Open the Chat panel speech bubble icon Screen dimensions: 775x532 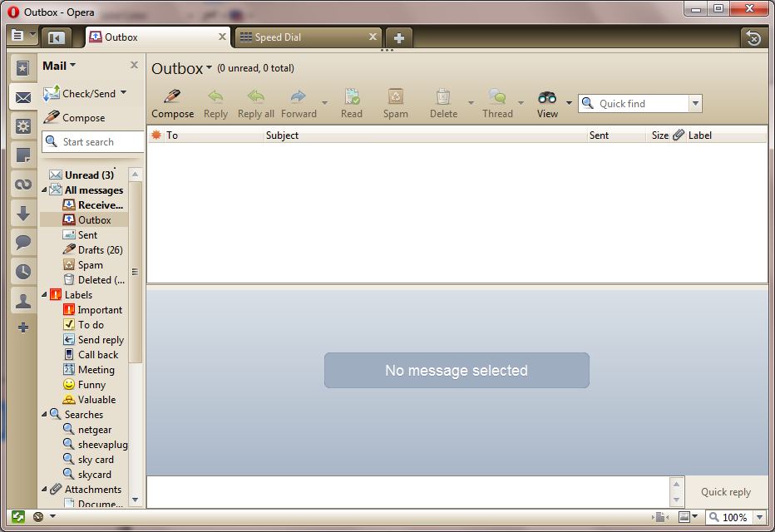(x=22, y=243)
